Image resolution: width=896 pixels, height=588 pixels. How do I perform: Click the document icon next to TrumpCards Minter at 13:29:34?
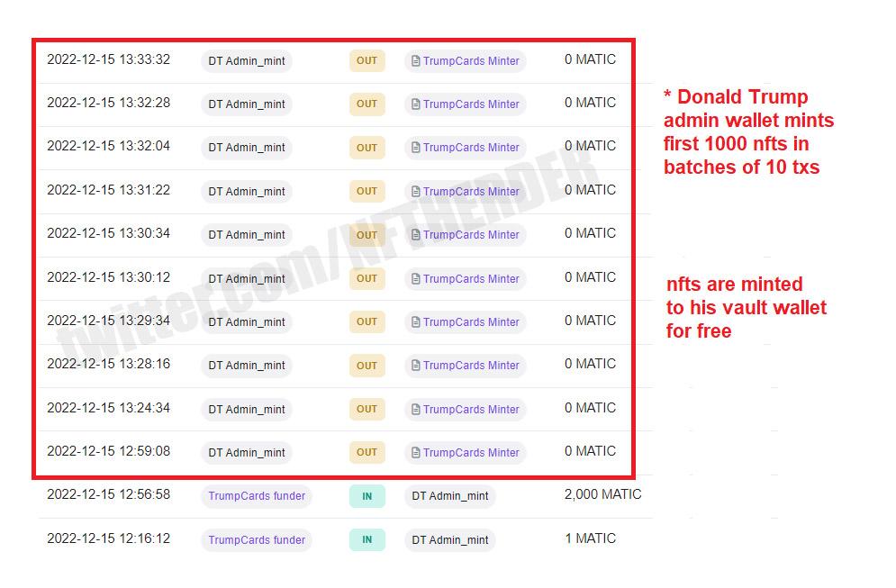414,321
